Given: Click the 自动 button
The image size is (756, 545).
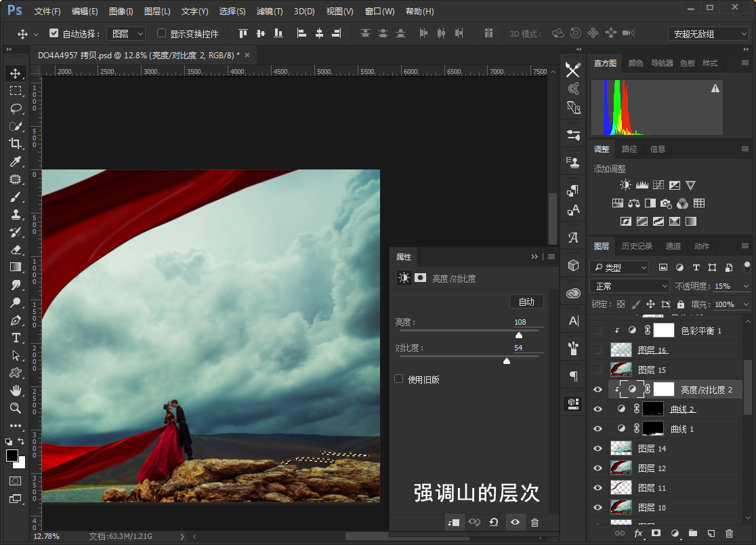Looking at the screenshot, I should [x=526, y=302].
